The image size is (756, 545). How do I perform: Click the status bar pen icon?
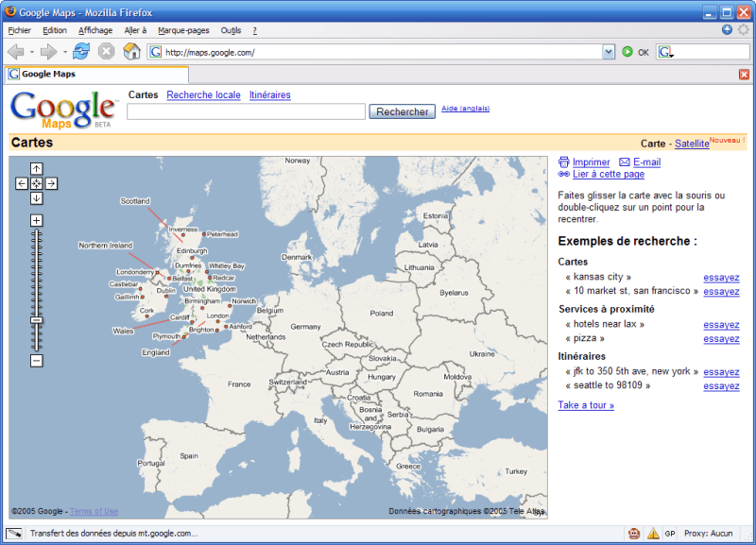(x=14, y=534)
